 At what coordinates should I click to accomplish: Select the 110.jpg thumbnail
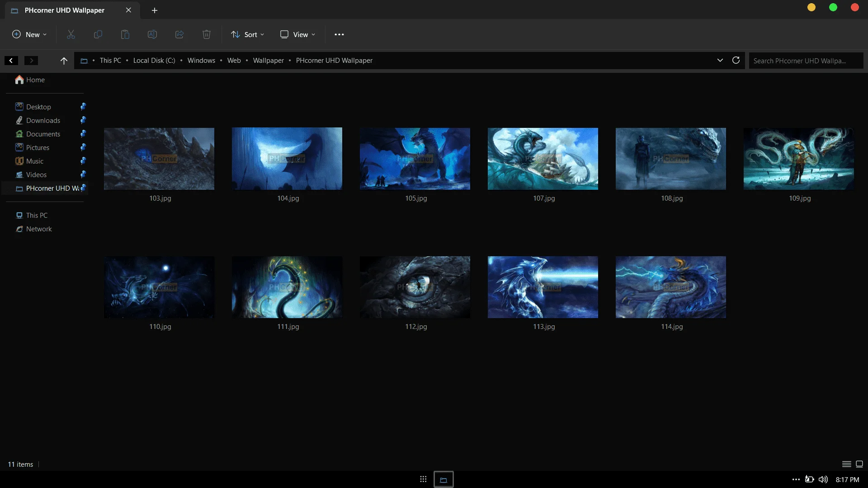pos(159,287)
